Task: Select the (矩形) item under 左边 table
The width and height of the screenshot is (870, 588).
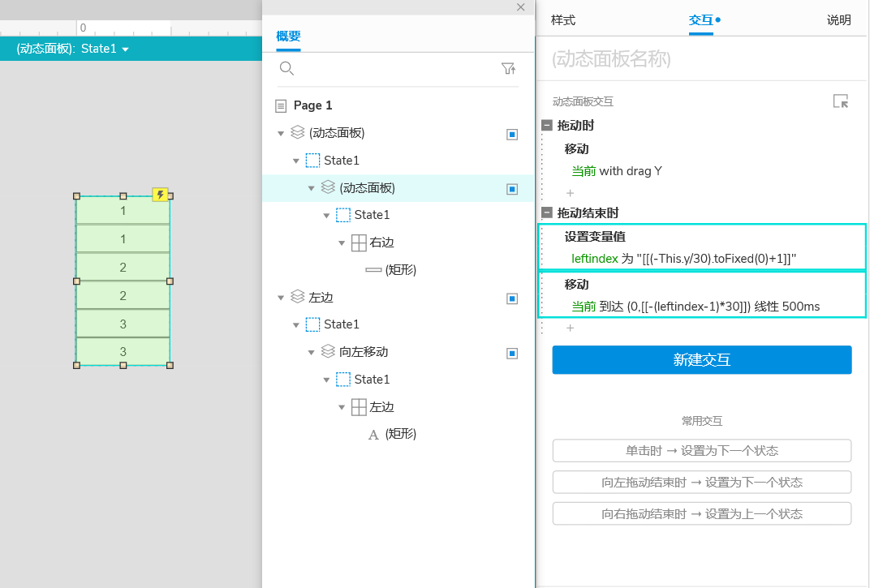Action: (x=401, y=434)
